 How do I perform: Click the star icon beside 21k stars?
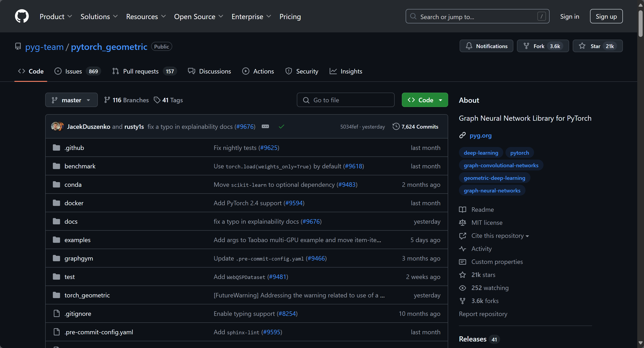(463, 275)
